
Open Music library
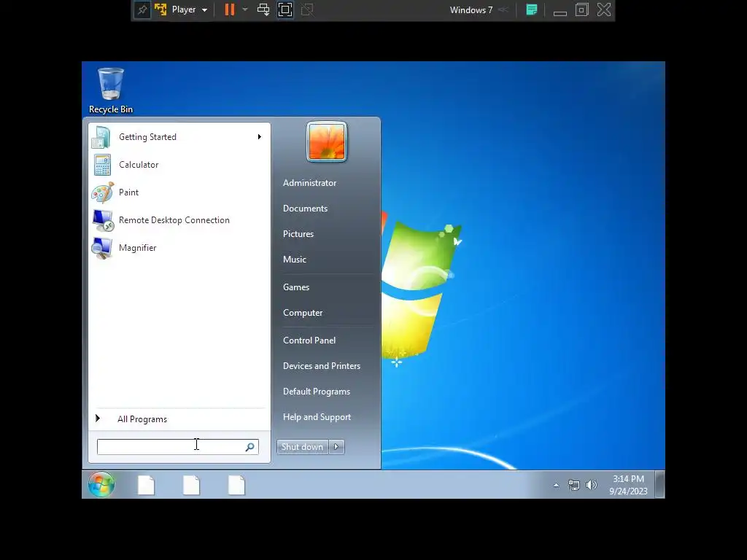295,260
